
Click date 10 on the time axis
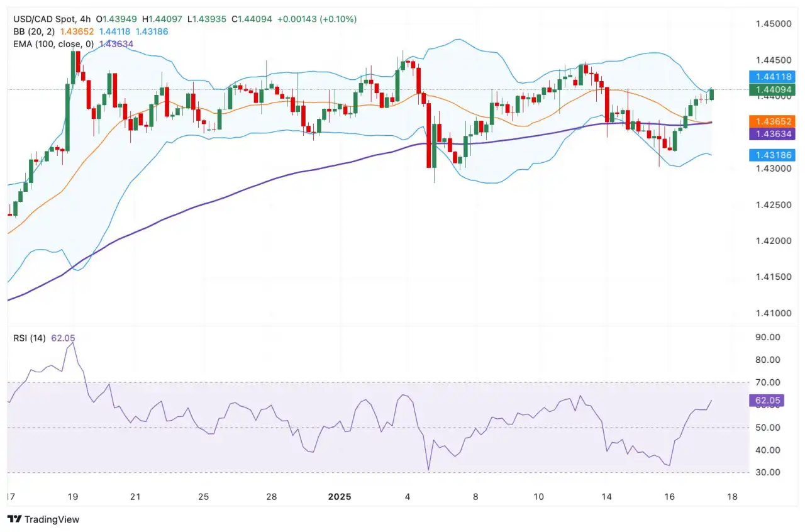[x=539, y=497]
